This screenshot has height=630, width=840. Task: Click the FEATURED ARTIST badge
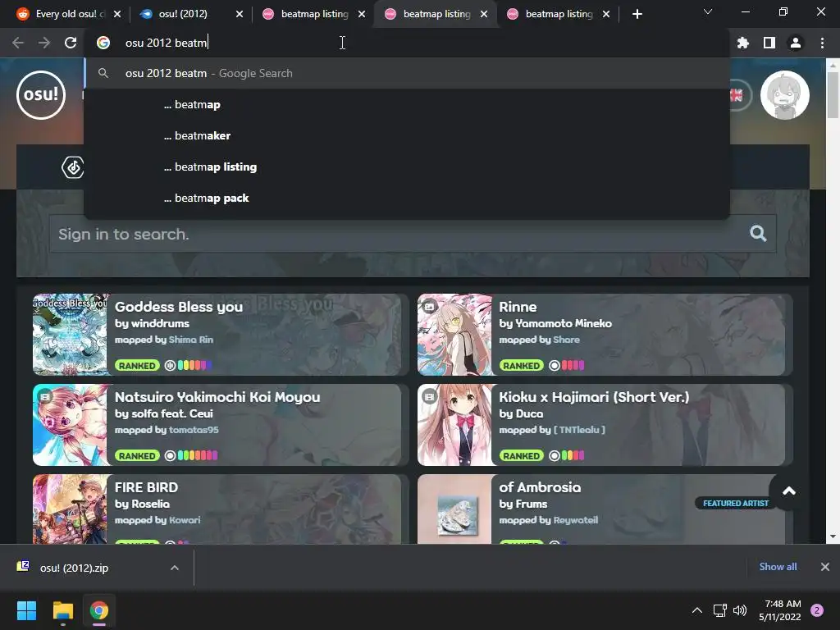[736, 503]
